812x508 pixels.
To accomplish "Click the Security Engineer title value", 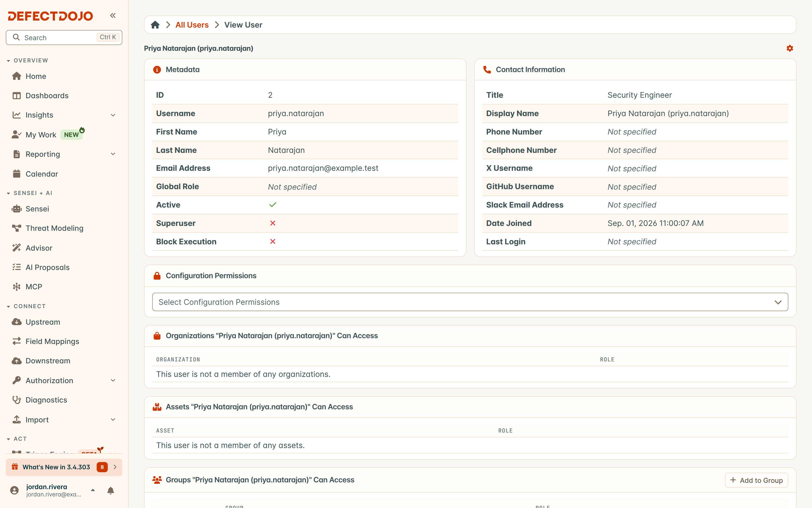I will (x=639, y=95).
